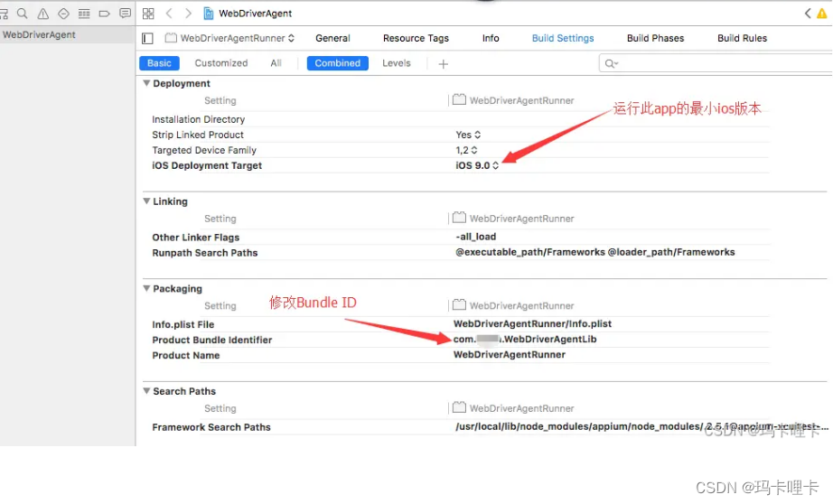Click the plus add build setting button
The image size is (833, 504).
443,64
